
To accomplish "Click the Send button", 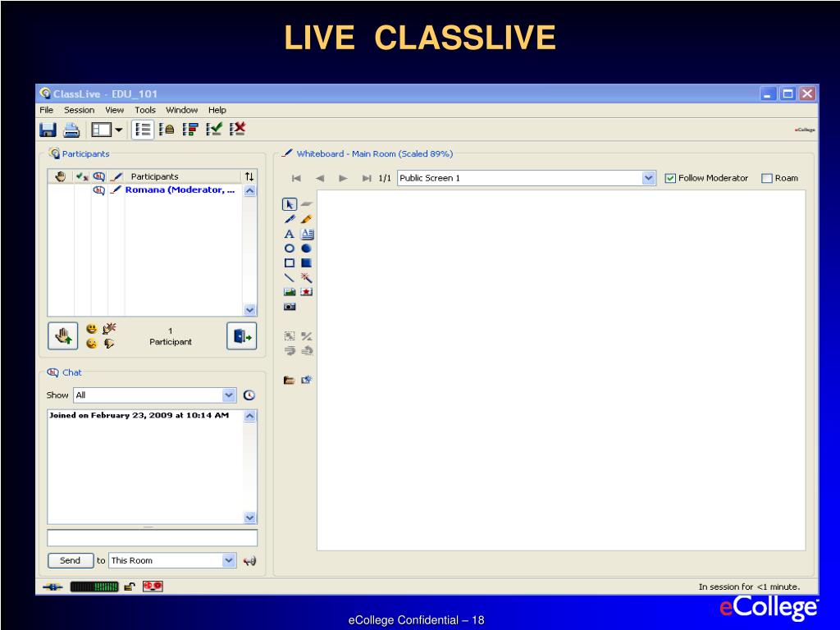I will [71, 560].
